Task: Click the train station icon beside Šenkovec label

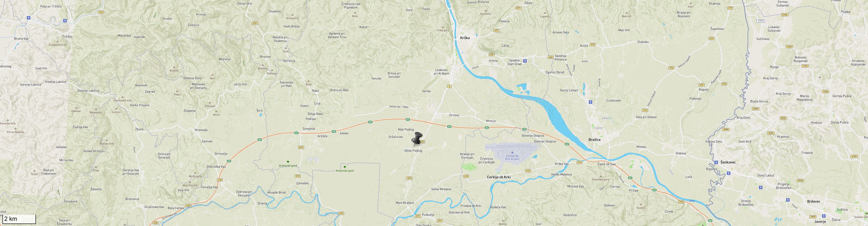Action: pyautogui.click(x=716, y=162)
